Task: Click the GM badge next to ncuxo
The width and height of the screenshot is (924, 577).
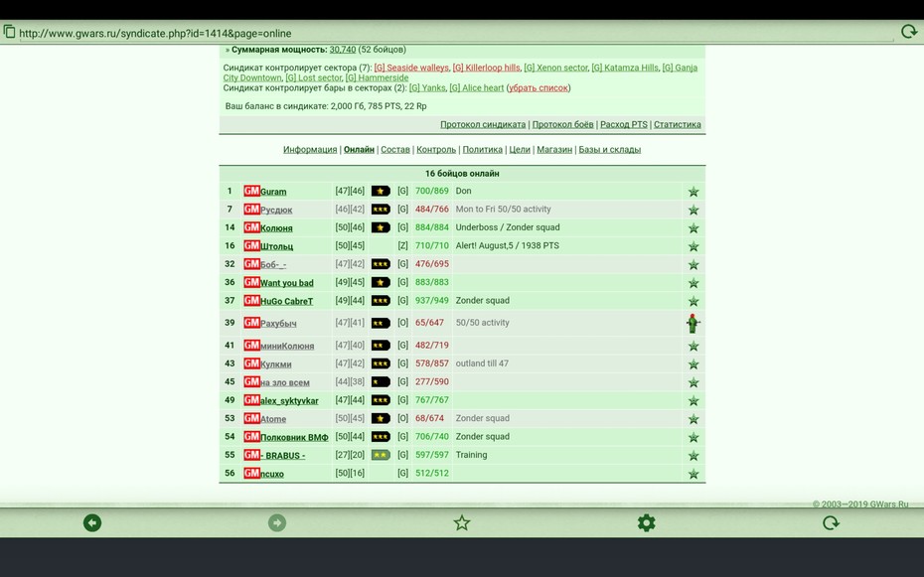Action: 251,473
